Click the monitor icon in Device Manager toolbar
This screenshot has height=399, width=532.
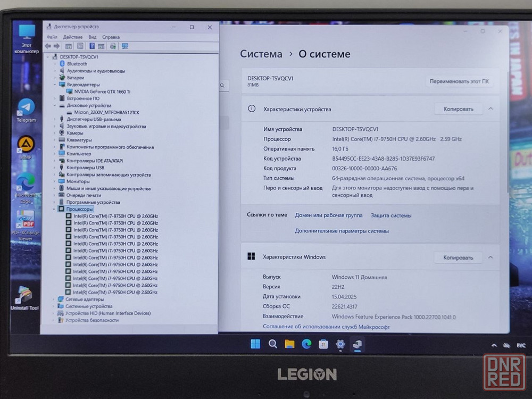pos(125,46)
